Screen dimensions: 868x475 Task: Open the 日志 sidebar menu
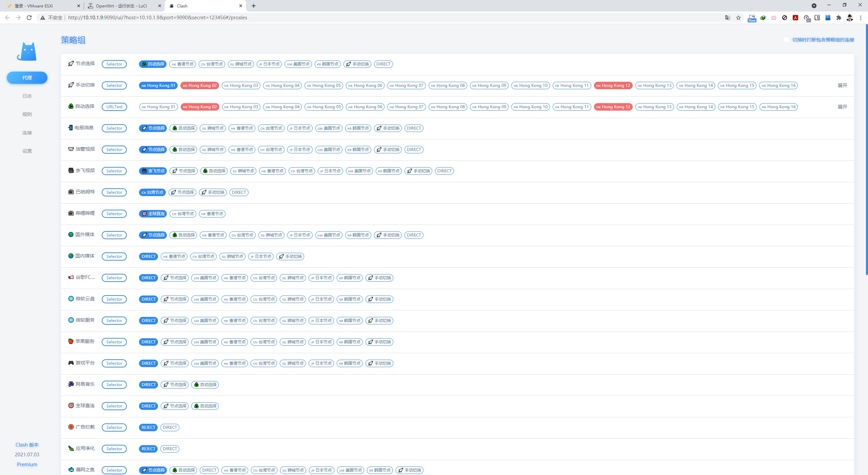(x=27, y=96)
